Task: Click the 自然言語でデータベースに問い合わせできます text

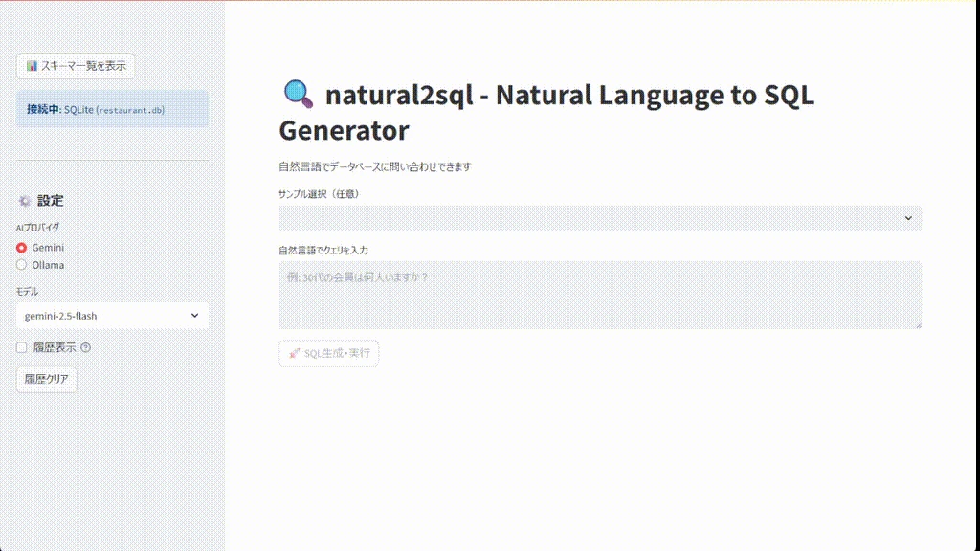Action: point(375,166)
